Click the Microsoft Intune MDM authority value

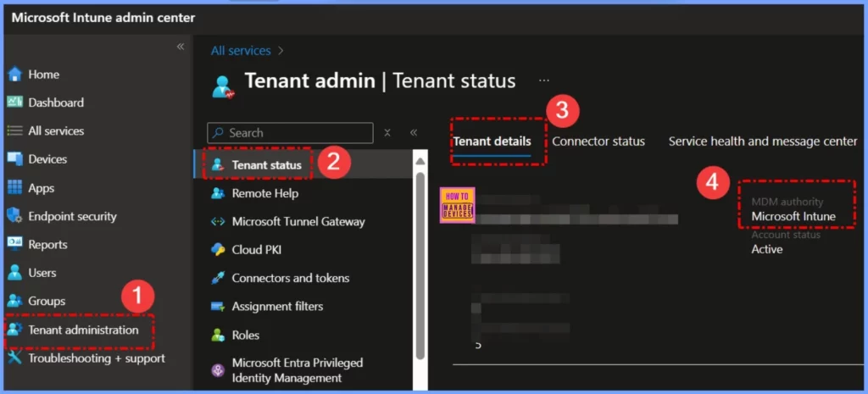pyautogui.click(x=793, y=216)
